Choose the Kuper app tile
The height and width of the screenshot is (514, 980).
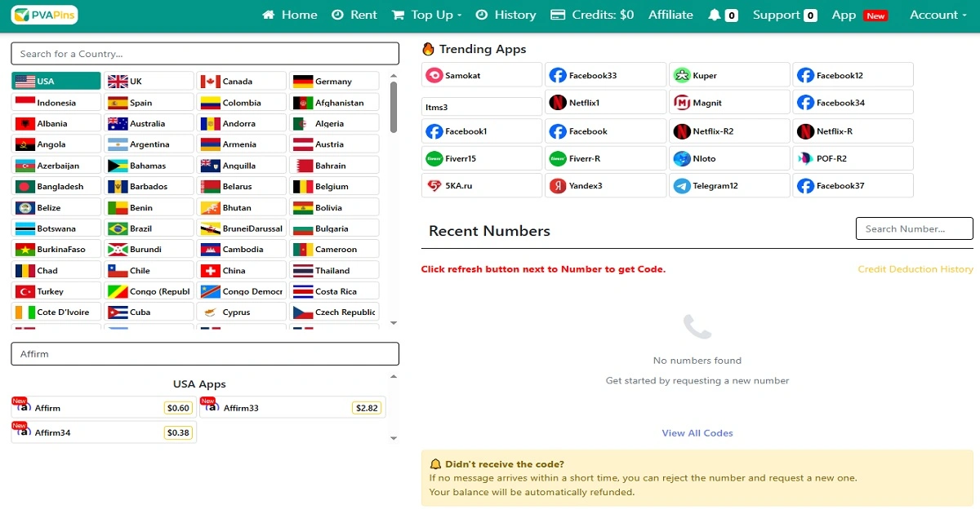point(729,75)
